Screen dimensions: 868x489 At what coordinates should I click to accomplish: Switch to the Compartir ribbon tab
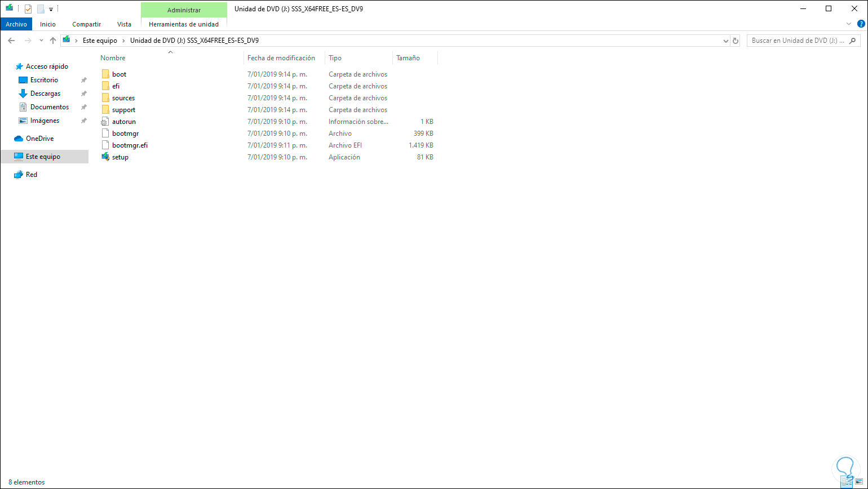click(87, 24)
